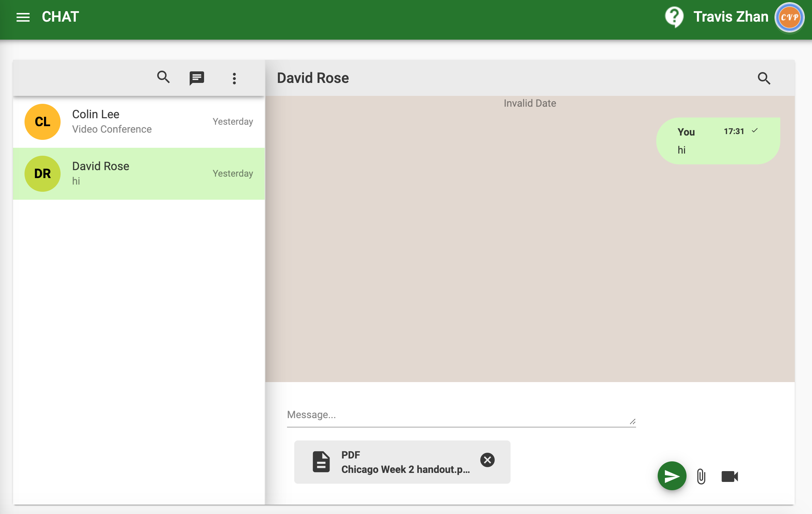Send the message with green arrow
Image resolution: width=812 pixels, height=514 pixels.
(672, 476)
